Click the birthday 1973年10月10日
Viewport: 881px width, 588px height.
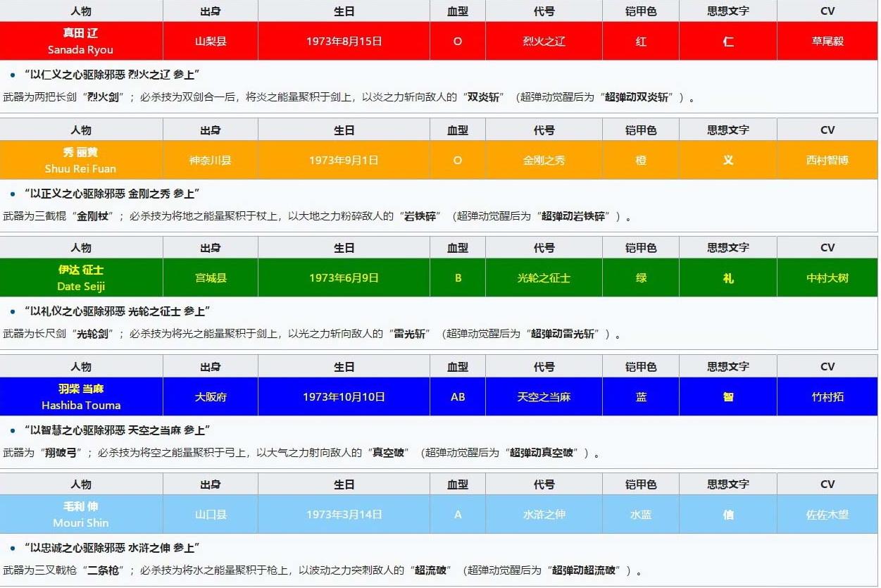(344, 396)
